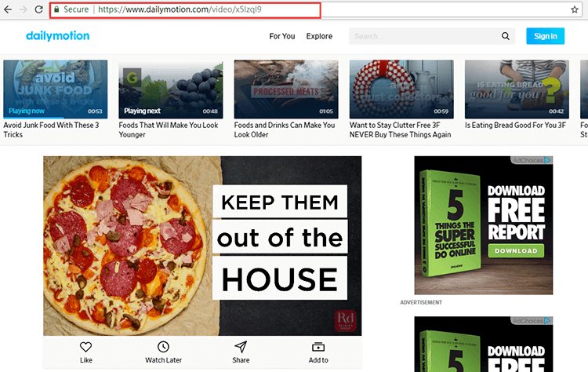Click the dailymotion logo

tap(58, 36)
